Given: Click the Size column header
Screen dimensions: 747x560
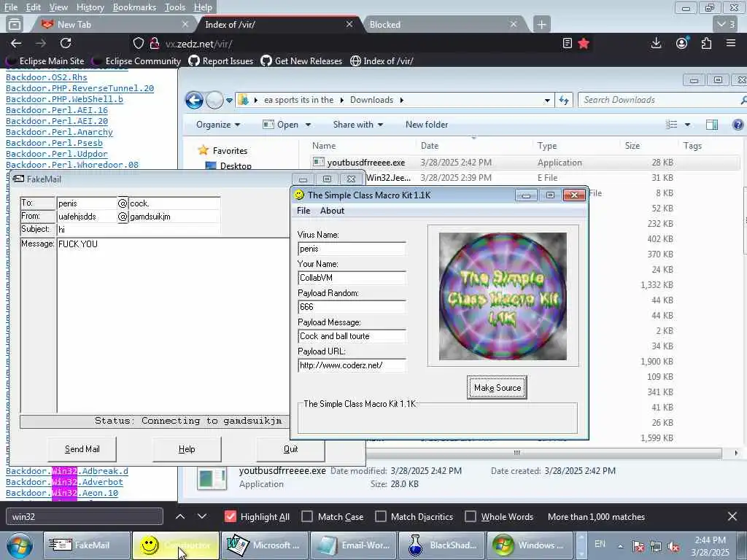Looking at the screenshot, I should (x=632, y=146).
